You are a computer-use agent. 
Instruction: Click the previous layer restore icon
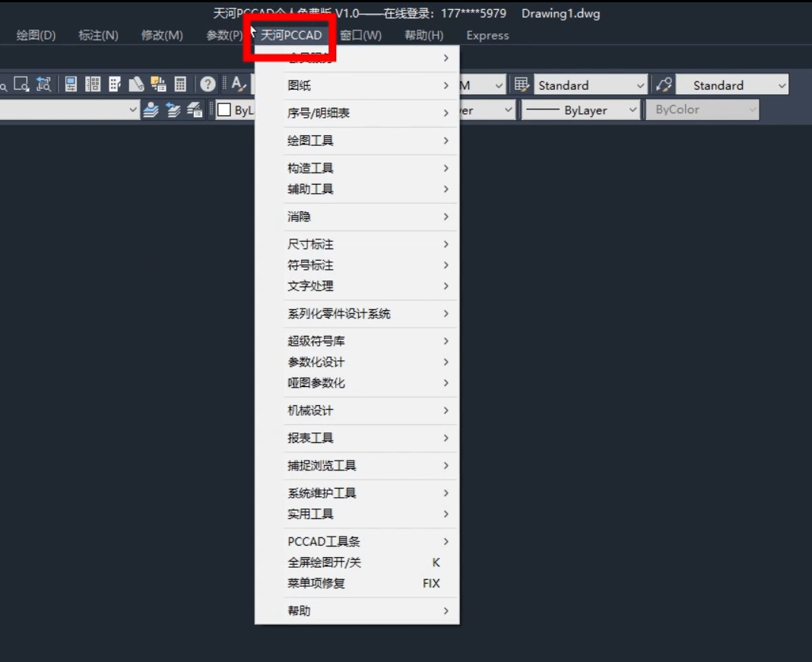pyautogui.click(x=171, y=110)
